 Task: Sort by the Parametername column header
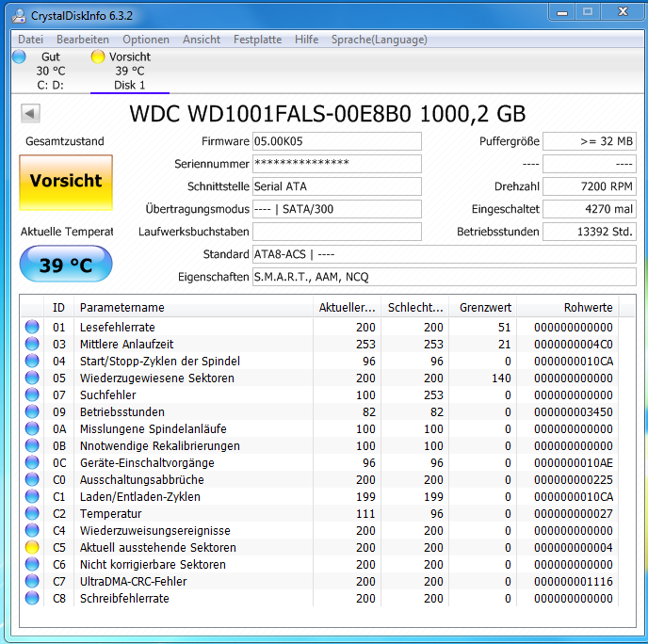193,307
